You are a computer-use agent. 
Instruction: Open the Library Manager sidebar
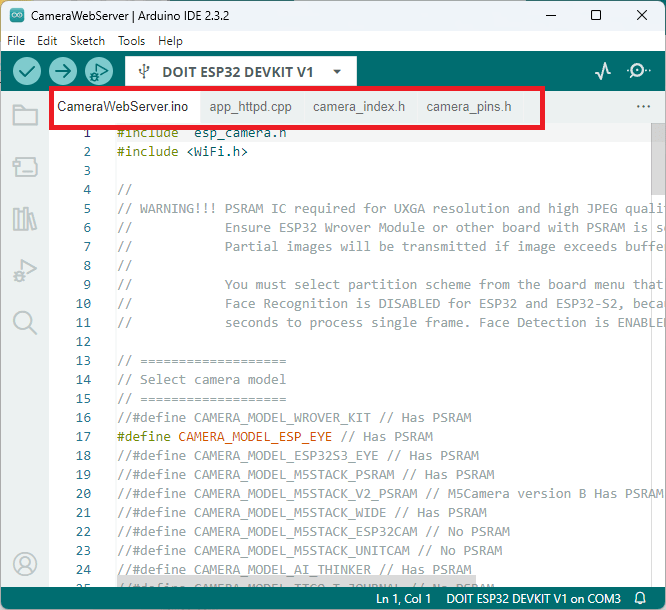point(25,218)
